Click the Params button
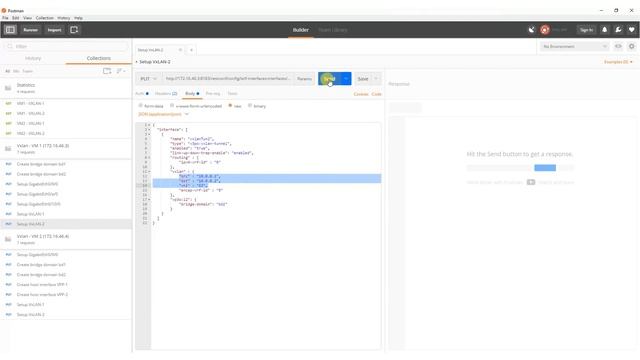 pyautogui.click(x=304, y=79)
